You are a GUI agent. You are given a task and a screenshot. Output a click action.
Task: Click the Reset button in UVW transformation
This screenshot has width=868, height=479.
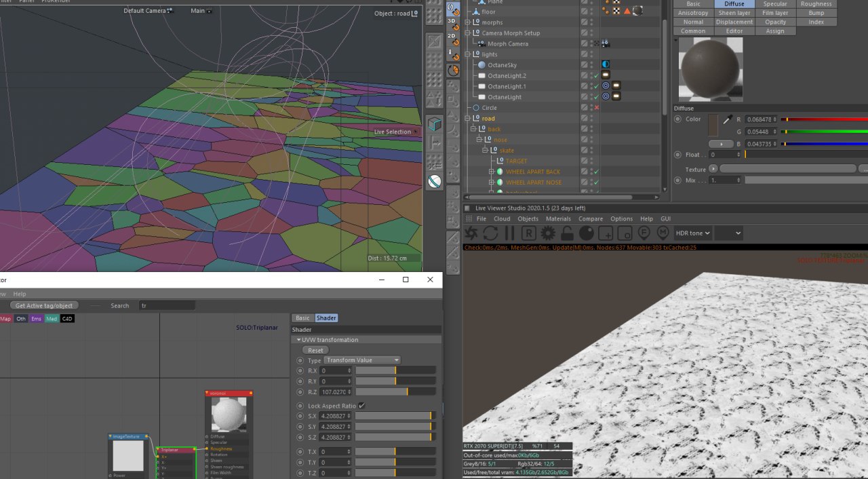(x=316, y=350)
